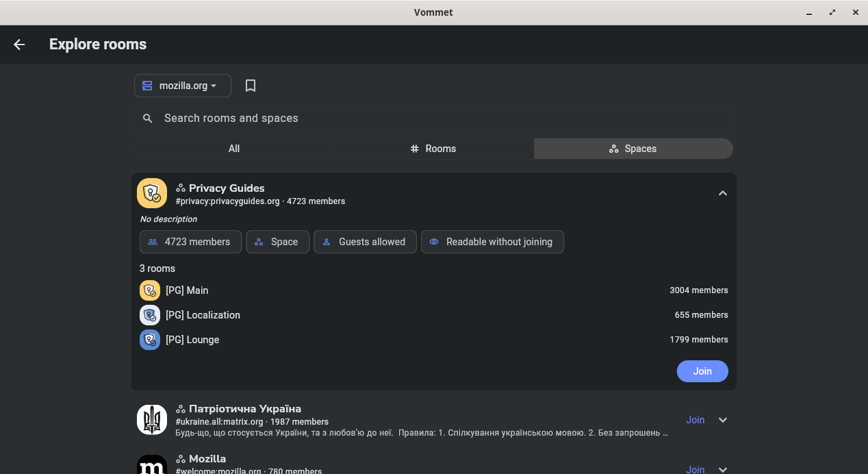868x474 pixels.
Task: Click the No description text
Action: tap(168, 219)
